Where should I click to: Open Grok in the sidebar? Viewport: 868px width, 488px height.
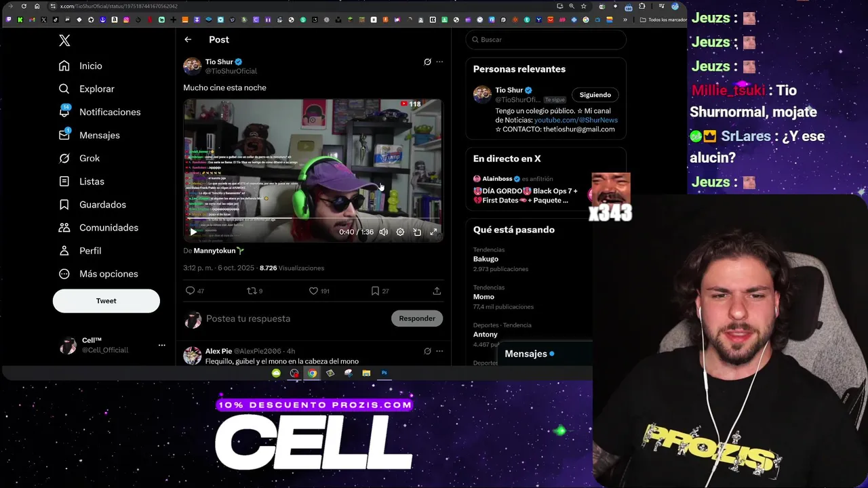coord(79,158)
